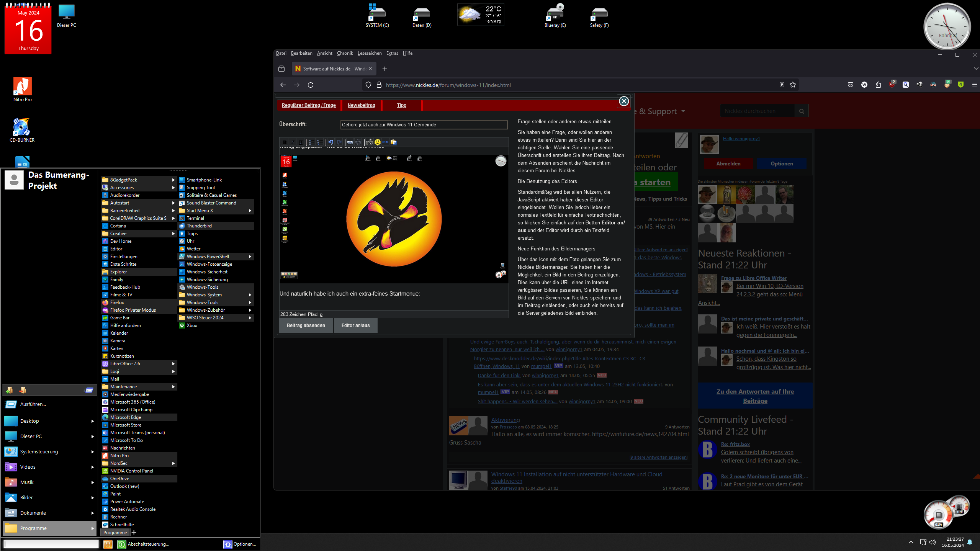Viewport: 980px width, 551px height.
Task: Toggle bold formatting in the post editor
Action: tap(285, 142)
